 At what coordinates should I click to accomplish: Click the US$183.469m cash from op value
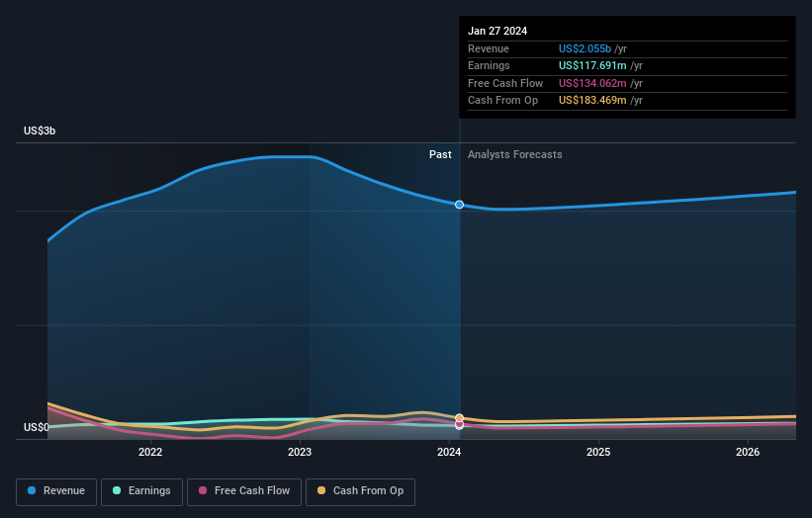click(592, 101)
